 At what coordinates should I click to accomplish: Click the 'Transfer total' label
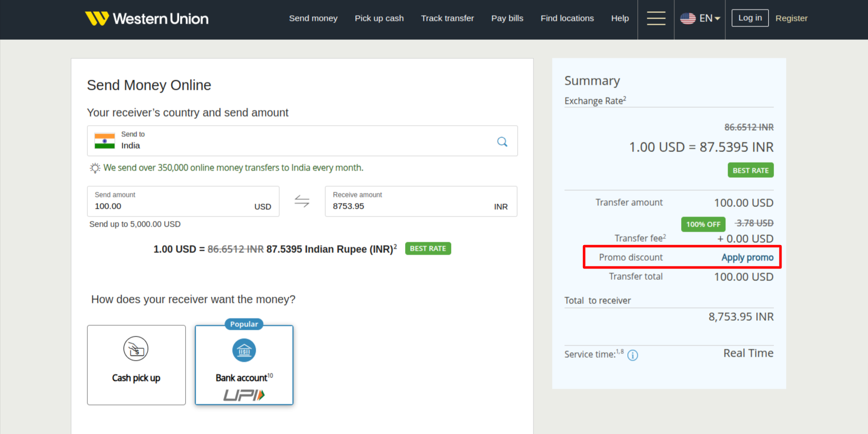(x=636, y=276)
